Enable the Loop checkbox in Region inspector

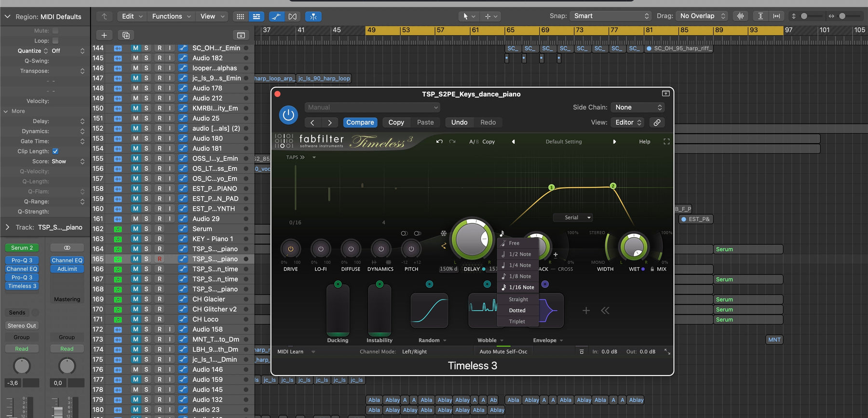coord(55,41)
